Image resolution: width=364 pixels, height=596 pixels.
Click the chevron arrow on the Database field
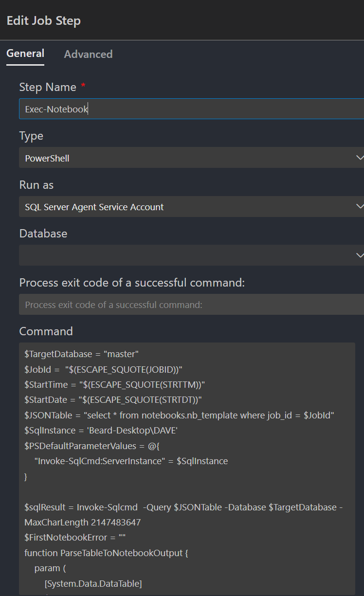(x=359, y=255)
